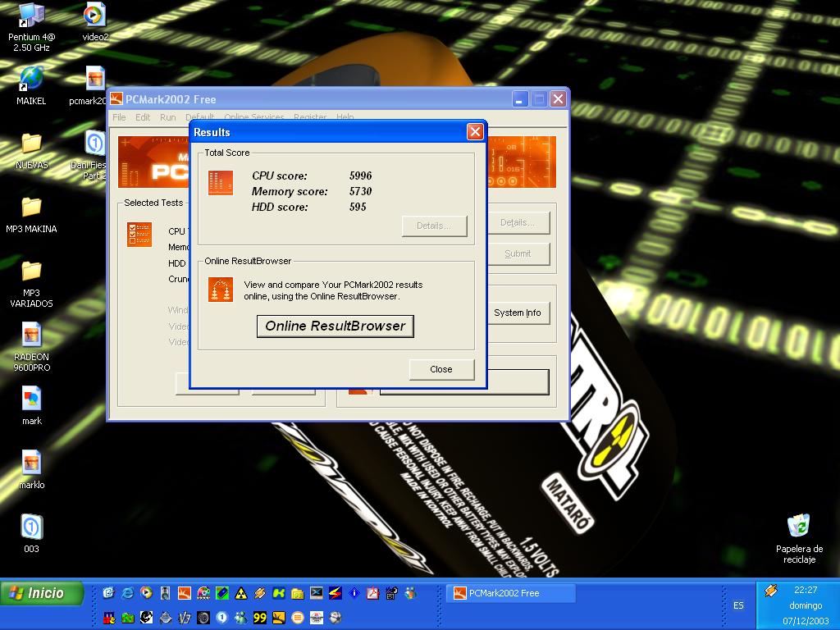Screen dimensions: 840x630
Task: Select the MP3 VARIADOS folder
Action: (x=32, y=284)
